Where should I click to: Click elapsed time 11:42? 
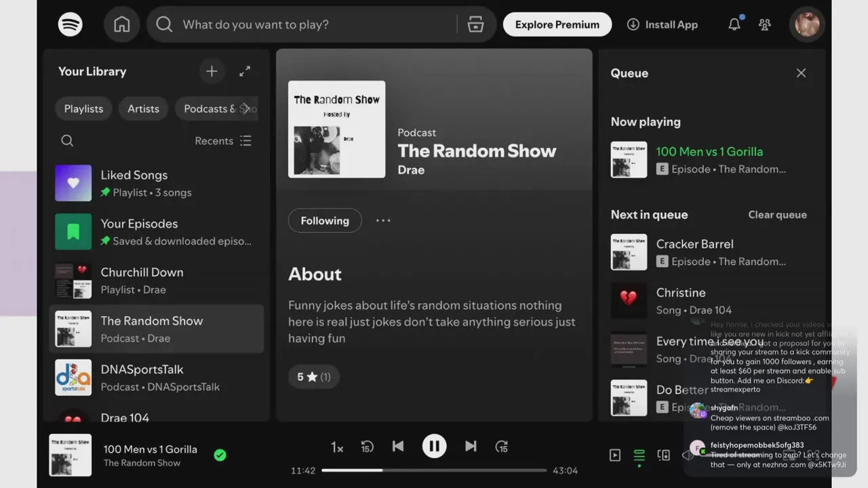coord(303,470)
